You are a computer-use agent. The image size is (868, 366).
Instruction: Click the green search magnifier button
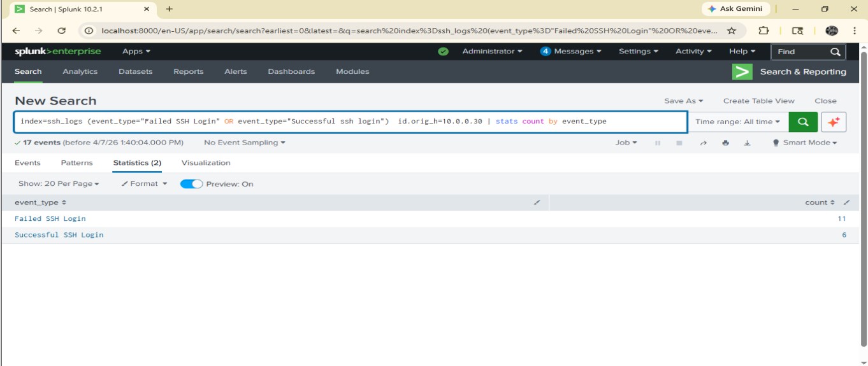click(803, 122)
